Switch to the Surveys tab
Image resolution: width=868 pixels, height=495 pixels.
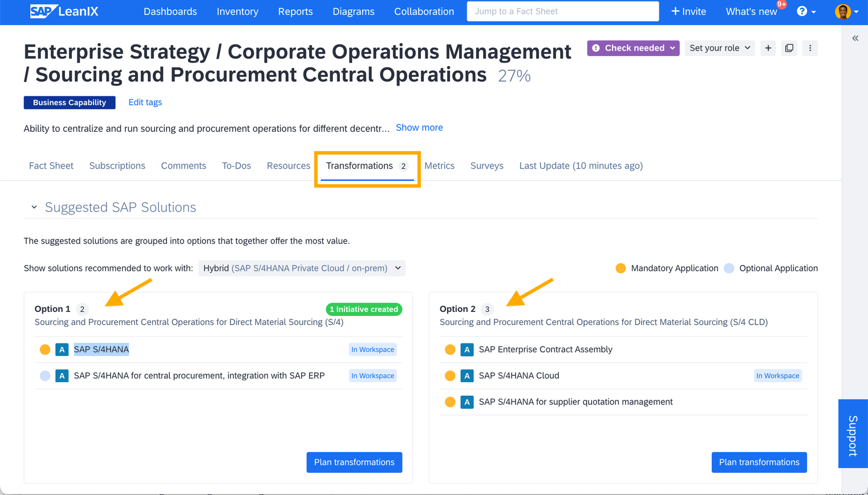click(x=486, y=166)
